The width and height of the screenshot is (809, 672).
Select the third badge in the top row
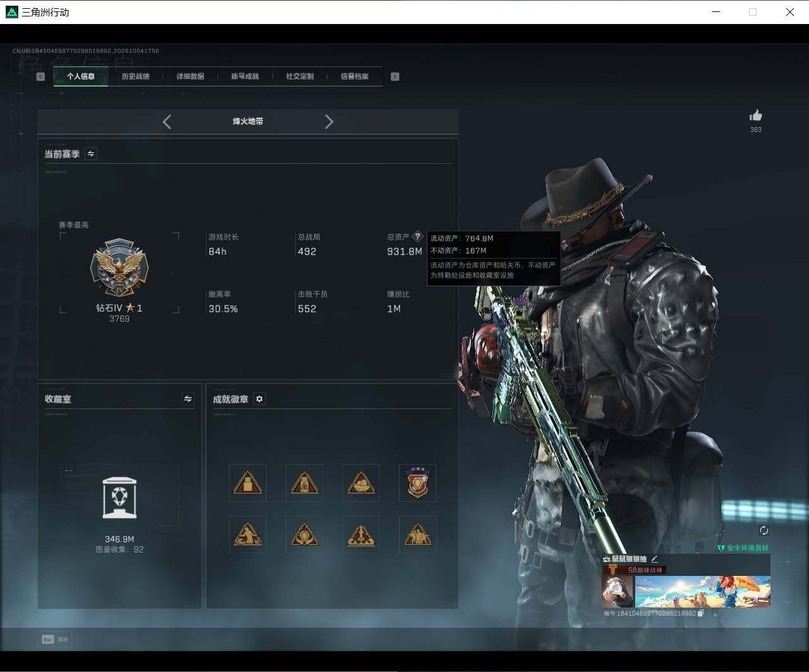click(x=361, y=483)
